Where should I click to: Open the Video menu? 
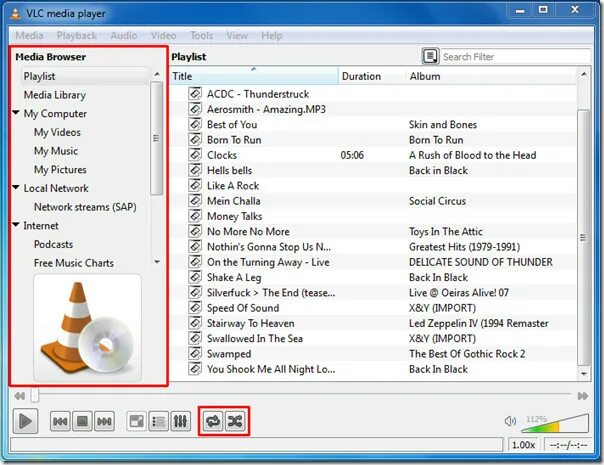click(x=163, y=35)
